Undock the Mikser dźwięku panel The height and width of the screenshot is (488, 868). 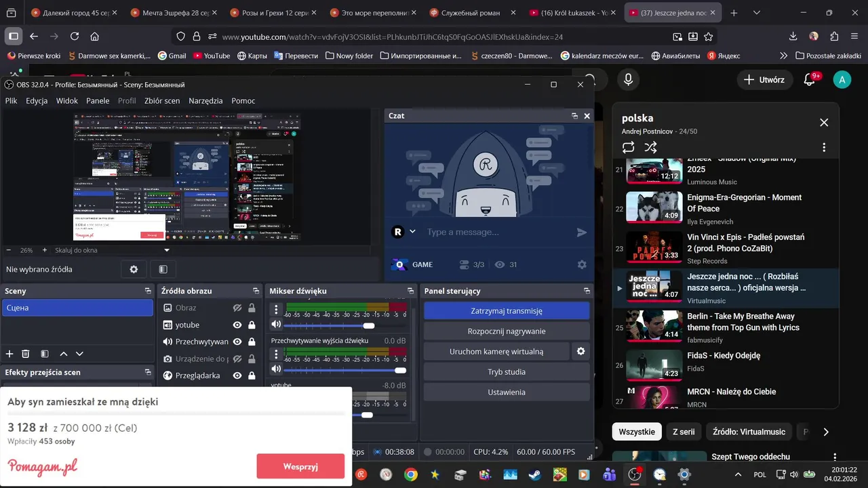click(x=410, y=291)
